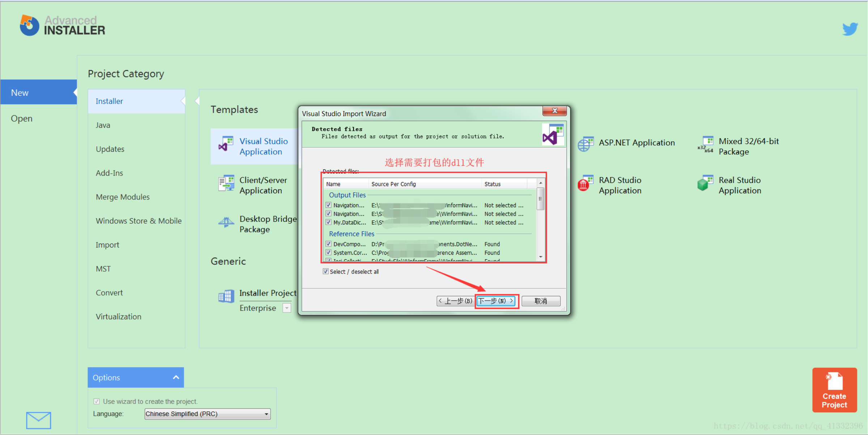
Task: Open the Enterprise edition dropdown arrow
Action: [287, 308]
